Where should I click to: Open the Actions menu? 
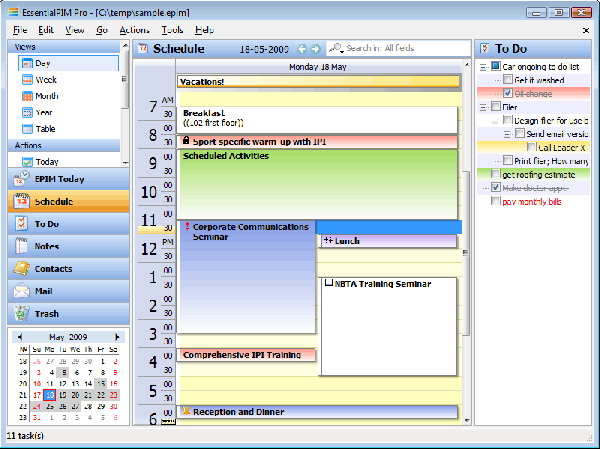(134, 30)
